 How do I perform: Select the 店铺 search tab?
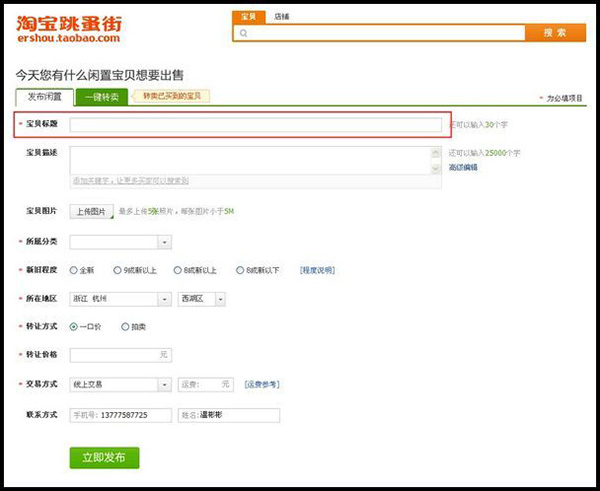pyautogui.click(x=282, y=17)
